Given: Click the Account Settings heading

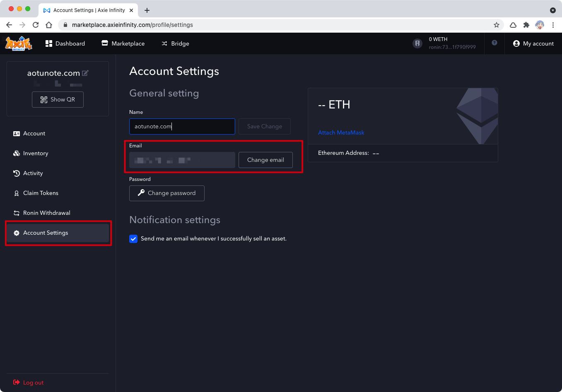Looking at the screenshot, I should pos(174,71).
